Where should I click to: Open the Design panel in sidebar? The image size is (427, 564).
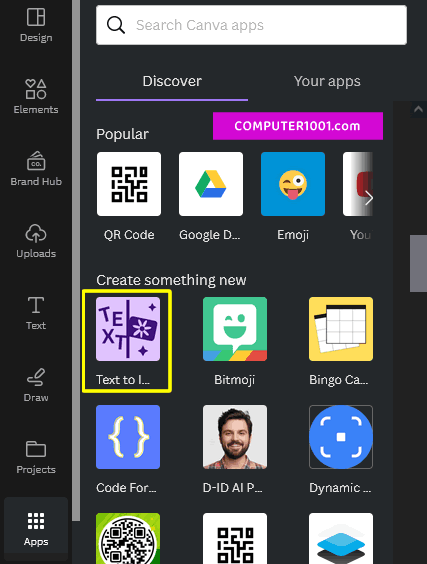[36, 25]
